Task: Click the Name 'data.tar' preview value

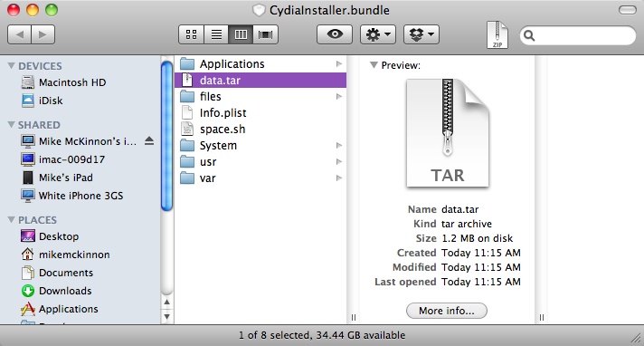Action: pyautogui.click(x=460, y=209)
